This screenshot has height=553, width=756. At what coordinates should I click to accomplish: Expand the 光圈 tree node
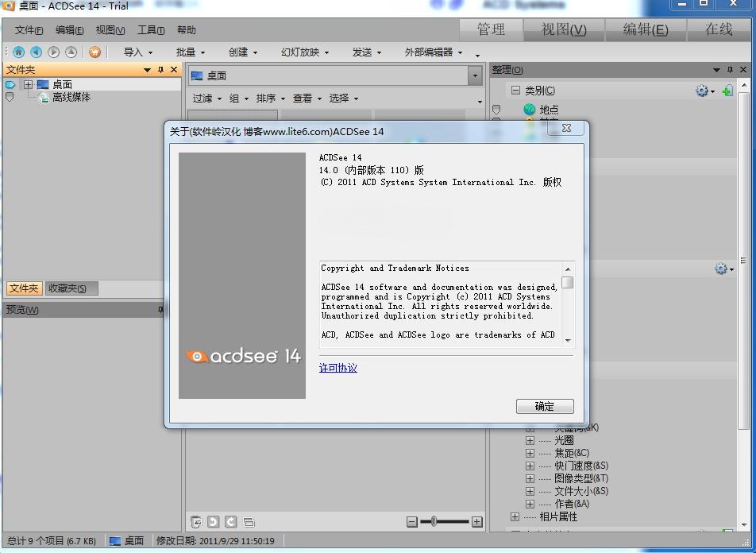pyautogui.click(x=530, y=440)
